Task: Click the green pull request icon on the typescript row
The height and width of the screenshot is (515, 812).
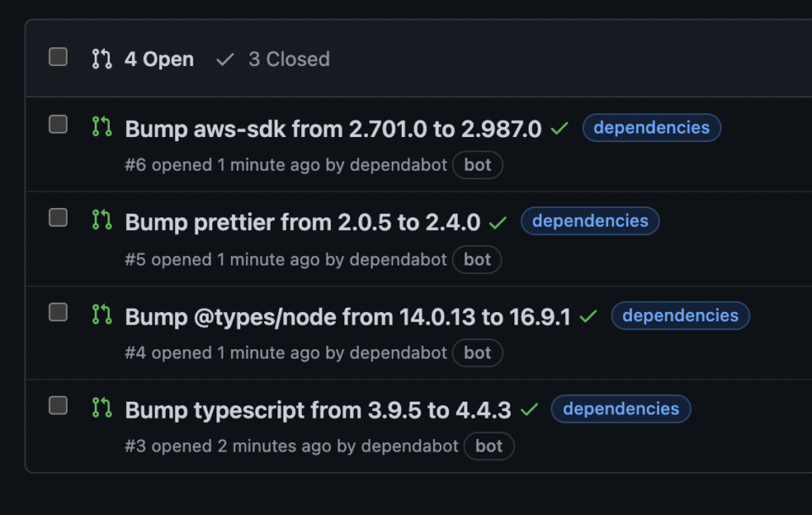Action: coord(101,409)
